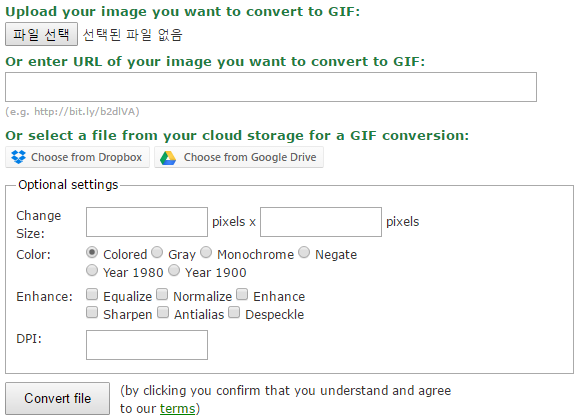The height and width of the screenshot is (420, 579).
Task: Enable the Normalize checkbox
Action: coord(162,294)
